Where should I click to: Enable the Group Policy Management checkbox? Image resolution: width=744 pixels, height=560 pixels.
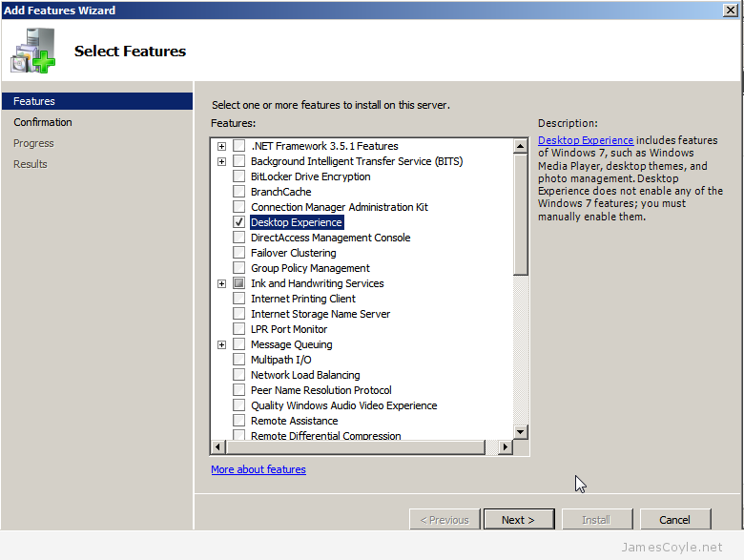(239, 268)
